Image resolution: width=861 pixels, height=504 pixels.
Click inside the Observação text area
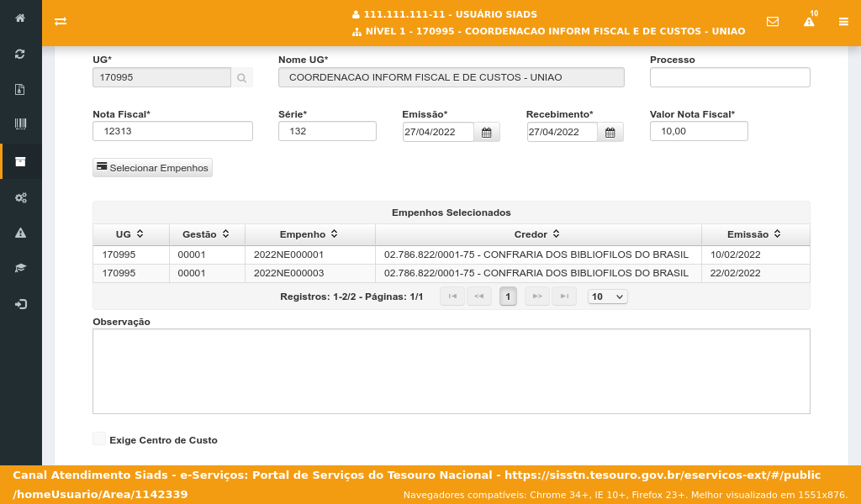coord(452,371)
